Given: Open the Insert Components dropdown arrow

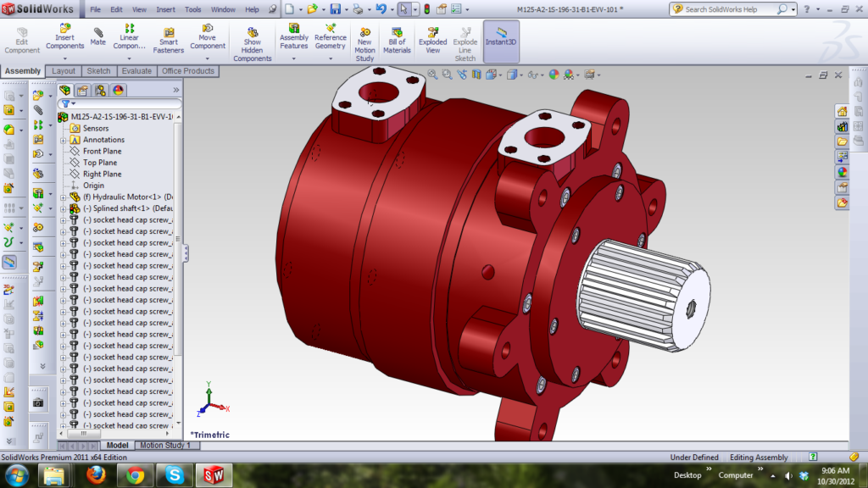Looking at the screenshot, I should pyautogui.click(x=65, y=58).
